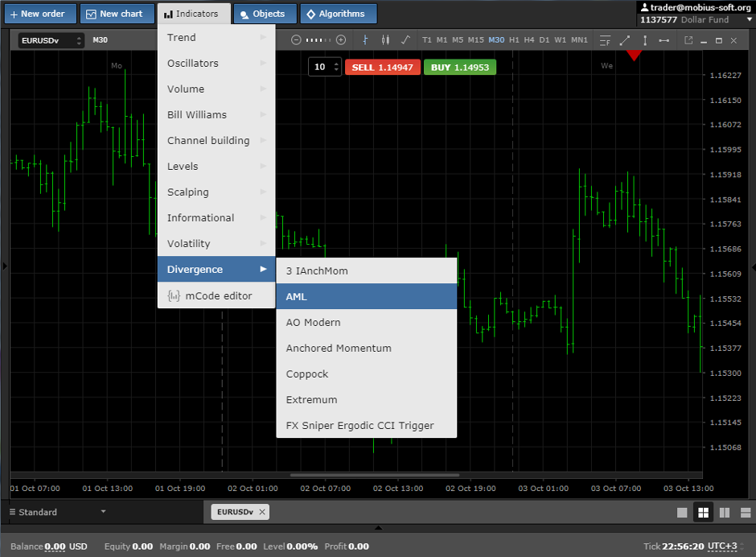This screenshot has width=756, height=557.
Task: Switch to H1 timeframe
Action: (x=514, y=40)
